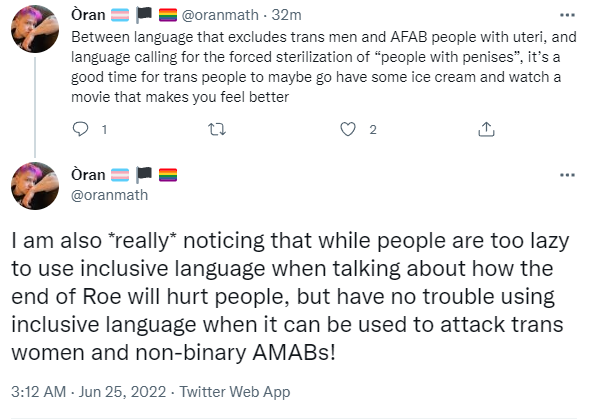Image resolution: width=590 pixels, height=419 pixels.
Task: Open @oranmath handle in first tweet header
Action: click(220, 15)
